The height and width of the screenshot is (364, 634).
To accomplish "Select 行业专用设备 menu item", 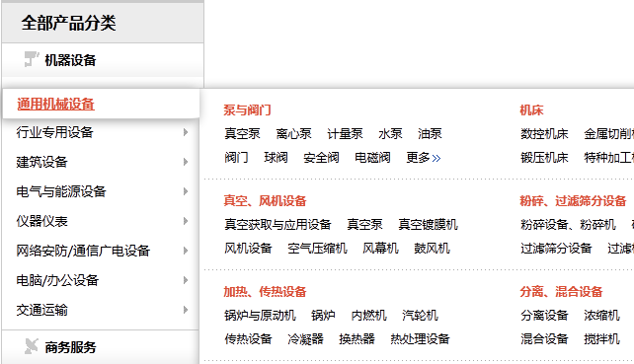I will [54, 132].
